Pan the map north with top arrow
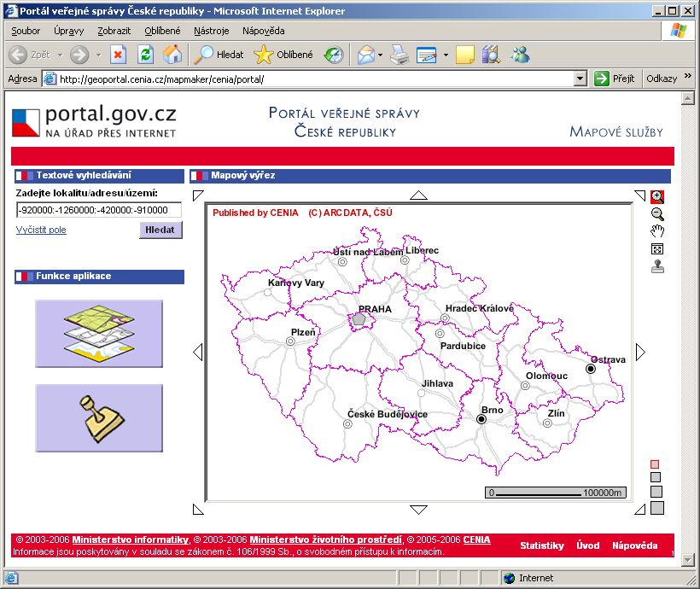Viewport: 700px width, 589px height. point(419,195)
